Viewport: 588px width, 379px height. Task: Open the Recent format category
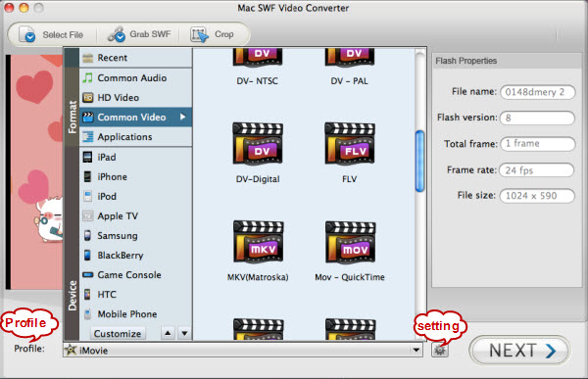(x=136, y=58)
